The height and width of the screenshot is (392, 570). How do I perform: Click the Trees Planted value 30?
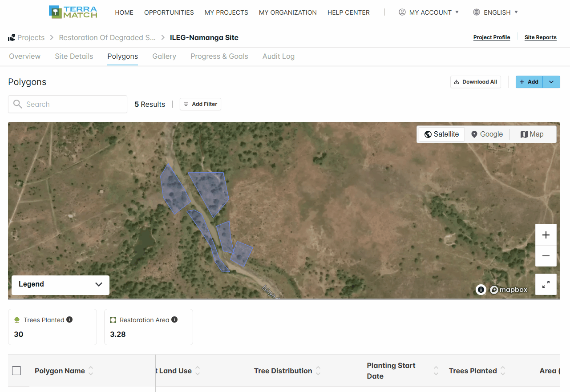tap(19, 334)
